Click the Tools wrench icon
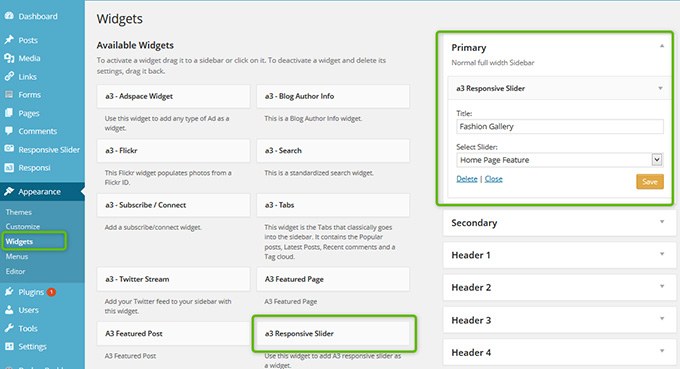This screenshot has width=680, height=369. (x=9, y=328)
